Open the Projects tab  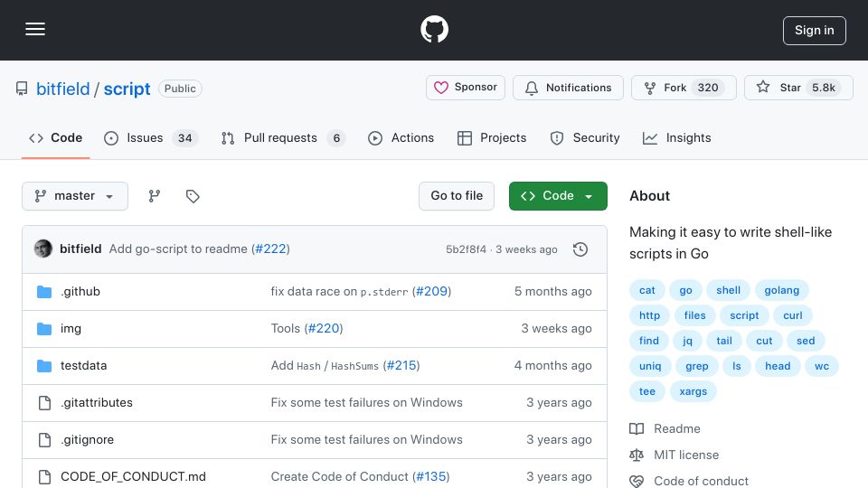[x=492, y=137]
